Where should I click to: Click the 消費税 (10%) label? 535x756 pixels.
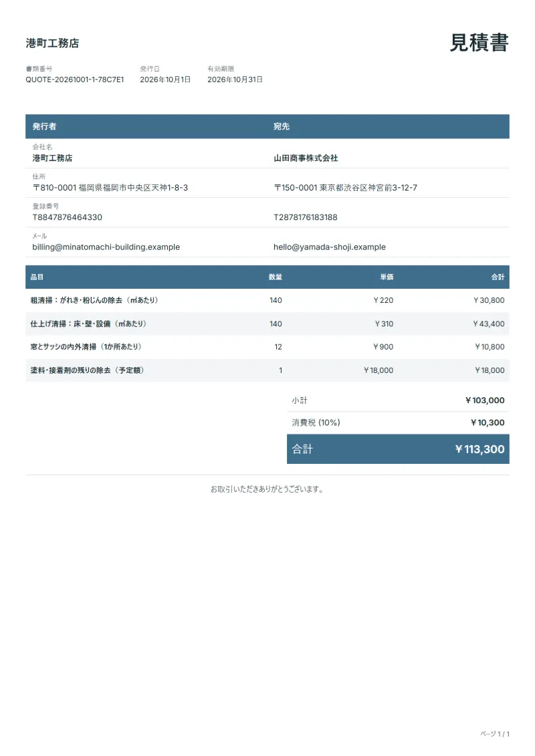(316, 422)
